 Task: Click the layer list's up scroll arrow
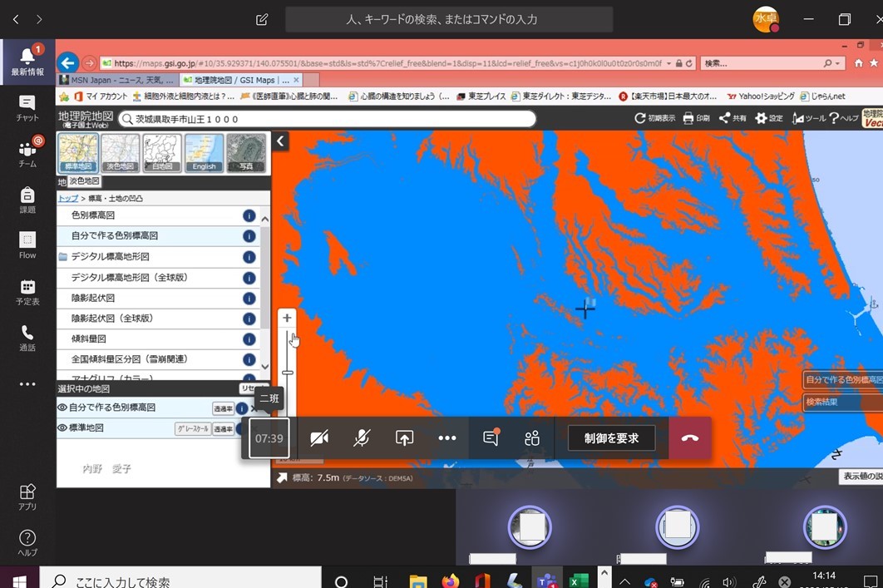[264, 219]
